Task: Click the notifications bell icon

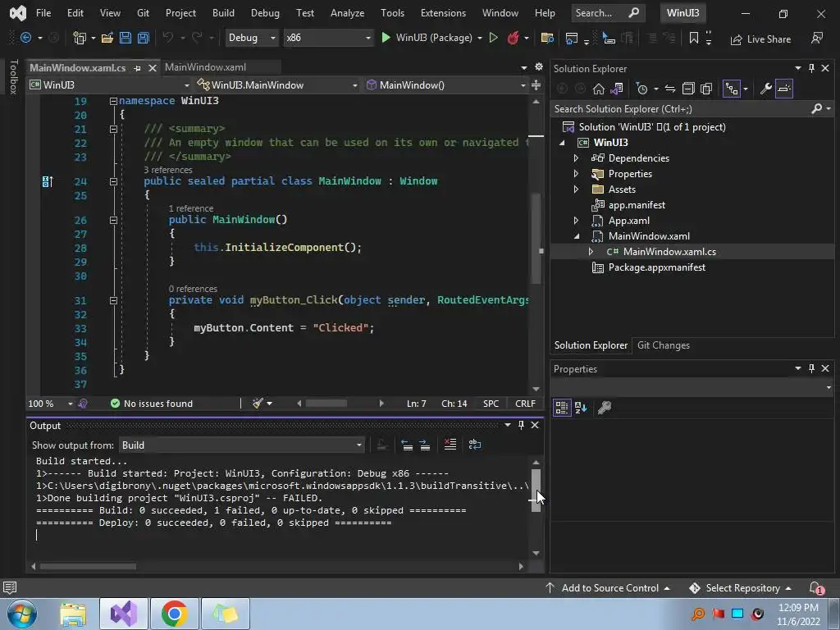Action: [815, 588]
